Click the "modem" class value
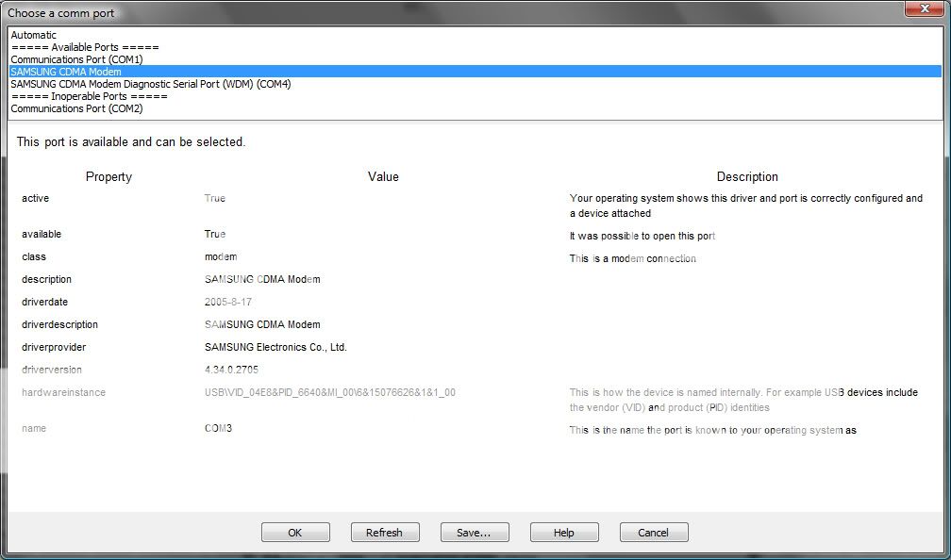Image resolution: width=951 pixels, height=560 pixels. pyautogui.click(x=221, y=256)
